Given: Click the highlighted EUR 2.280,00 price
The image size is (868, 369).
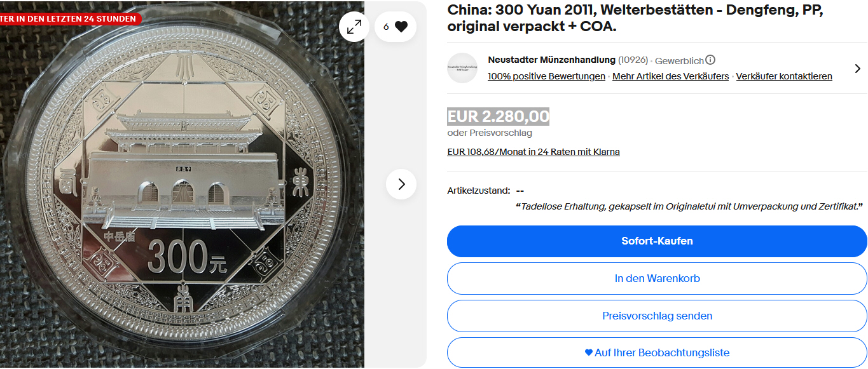Looking at the screenshot, I should pos(499,117).
